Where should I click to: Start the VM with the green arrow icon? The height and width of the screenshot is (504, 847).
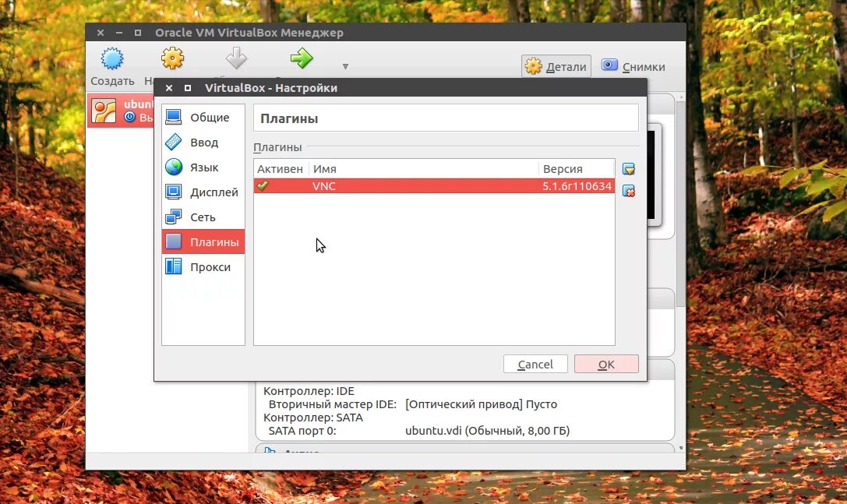pos(302,58)
